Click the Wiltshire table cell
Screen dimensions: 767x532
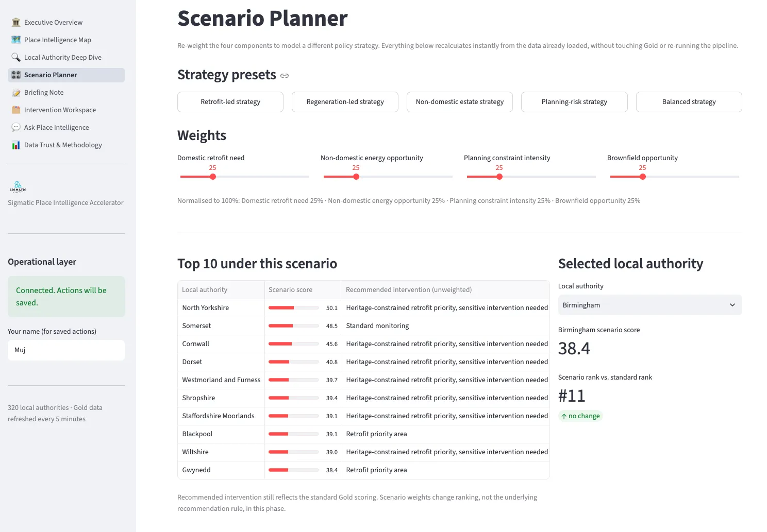221,452
